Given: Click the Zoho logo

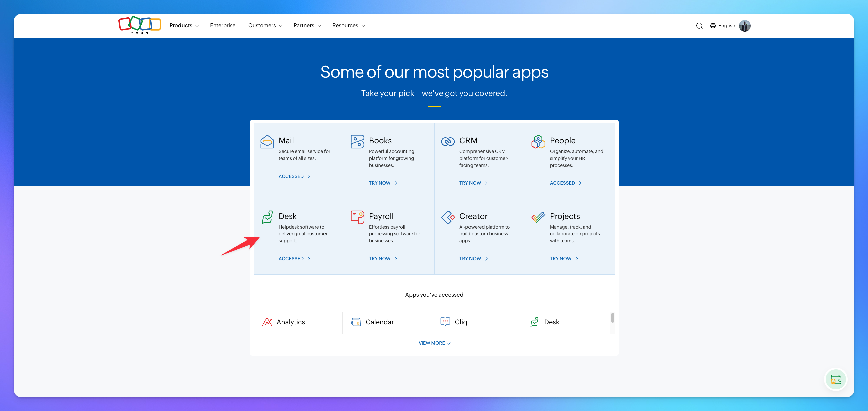Looking at the screenshot, I should tap(139, 25).
